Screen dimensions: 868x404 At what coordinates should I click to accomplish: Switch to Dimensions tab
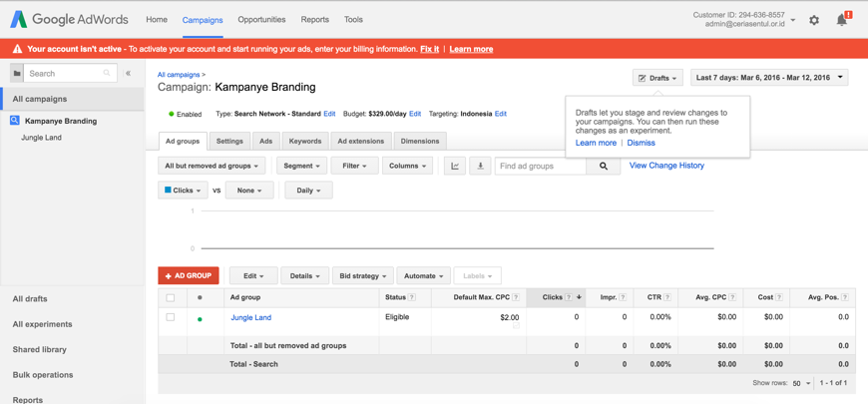[x=420, y=141]
